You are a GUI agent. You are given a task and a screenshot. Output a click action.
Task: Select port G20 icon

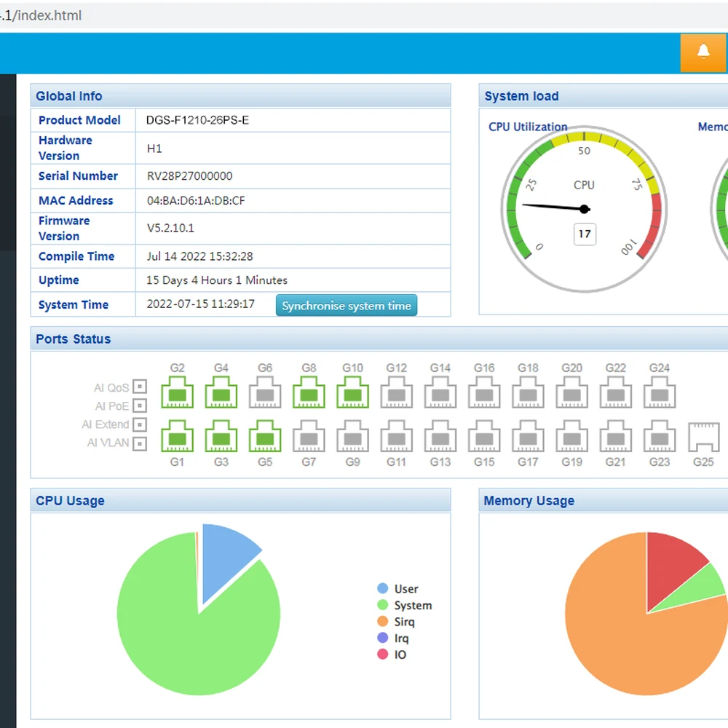pos(572,392)
